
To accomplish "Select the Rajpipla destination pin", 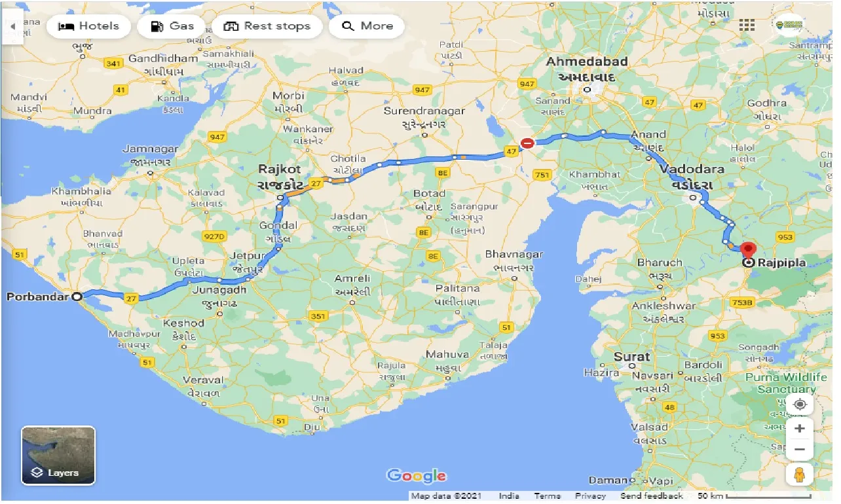I will pyautogui.click(x=749, y=249).
